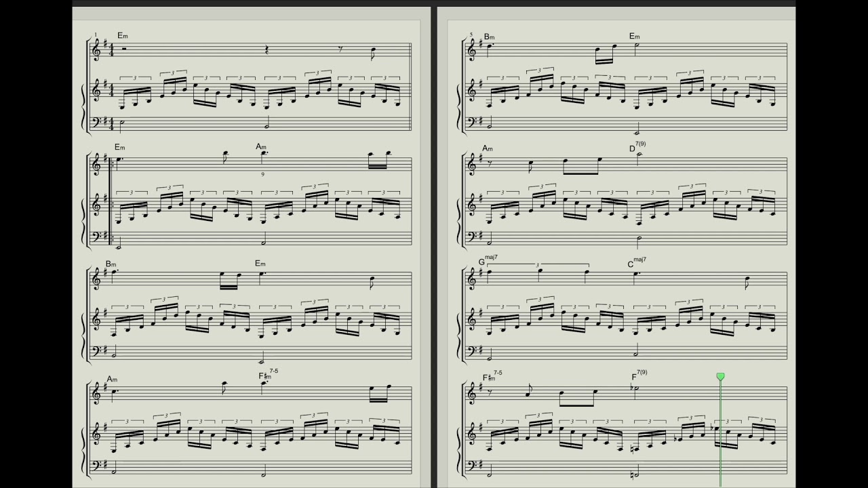Click measure number 5 label
Viewport: 868px width, 488px height.
(x=471, y=35)
